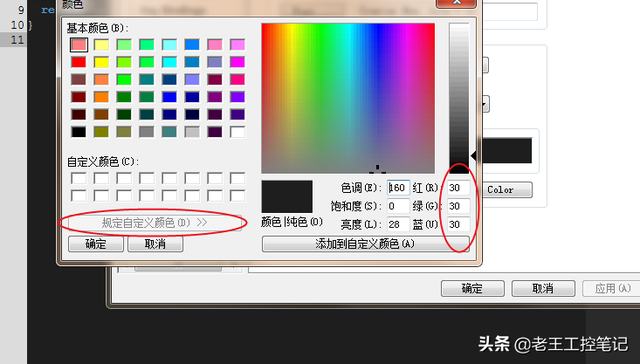Image resolution: width=640 pixels, height=364 pixels.
Task: Select the first empty custom color slot
Action: (78, 178)
